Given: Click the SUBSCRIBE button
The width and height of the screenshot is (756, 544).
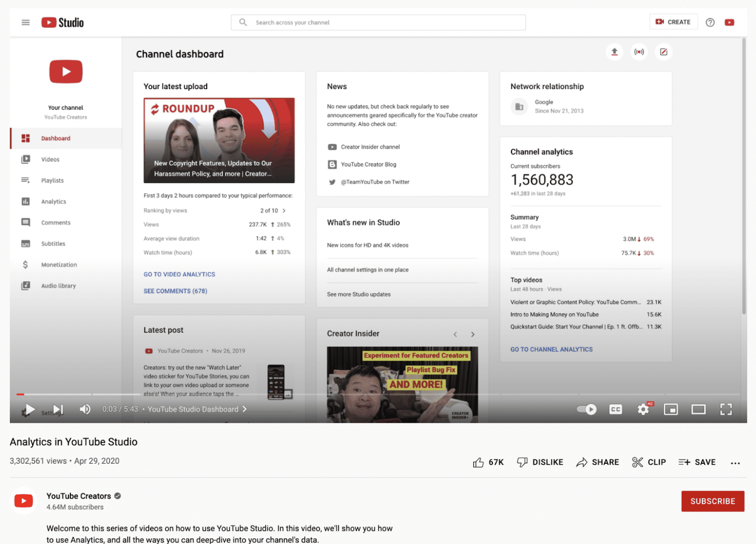Looking at the screenshot, I should (712, 501).
